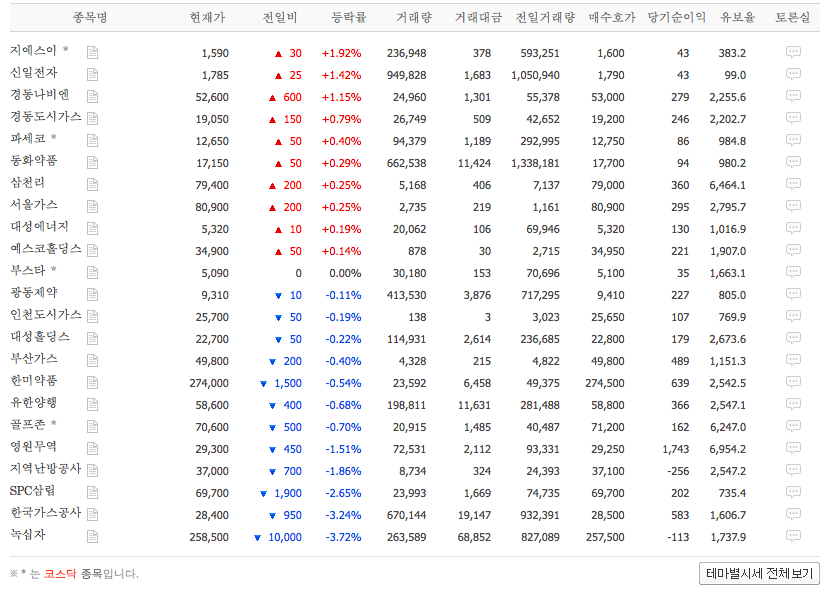
Task: Click the 258,500 price of 녹십자
Action: click(x=209, y=537)
